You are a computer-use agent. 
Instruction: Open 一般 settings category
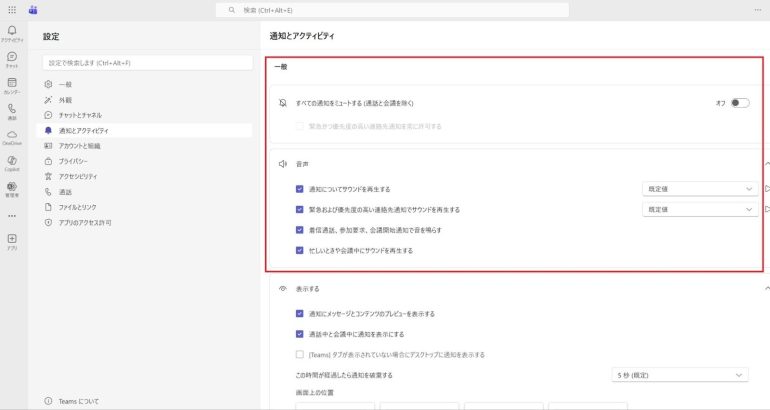coord(65,85)
